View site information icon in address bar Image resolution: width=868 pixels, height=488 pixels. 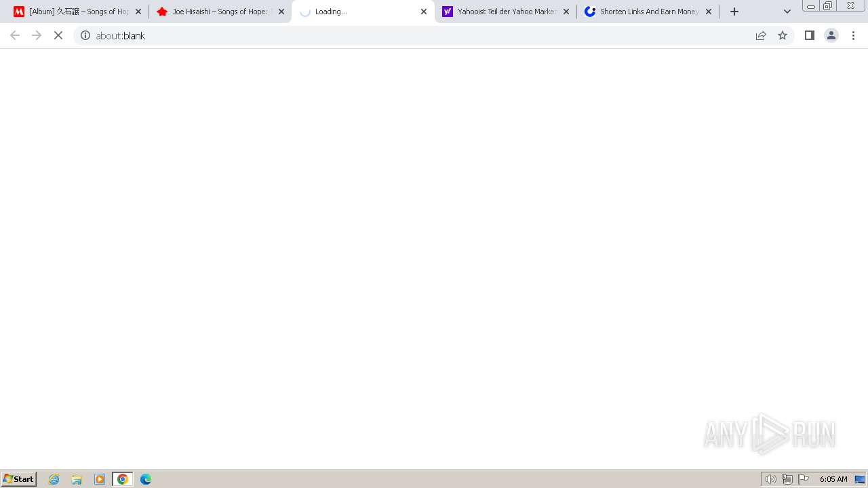[85, 35]
